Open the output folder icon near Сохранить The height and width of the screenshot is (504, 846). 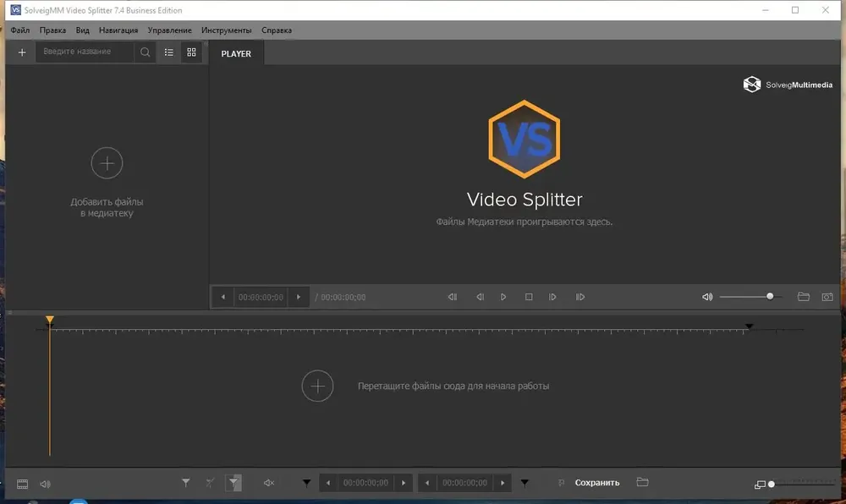pos(642,482)
